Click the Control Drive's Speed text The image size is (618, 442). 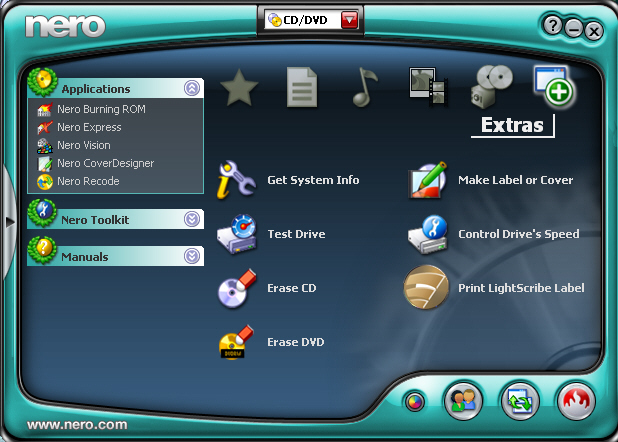519,234
